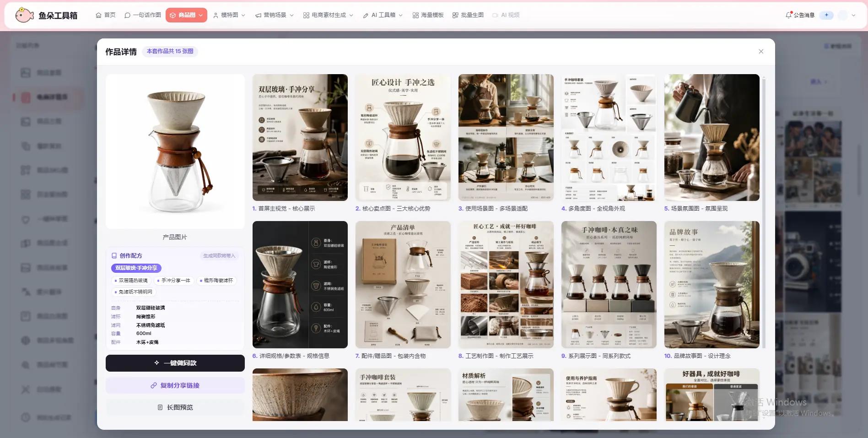Viewport: 868px width, 438px height.
Task: Select the 双层玻璃·手冲分享 tag
Action: coord(136,268)
